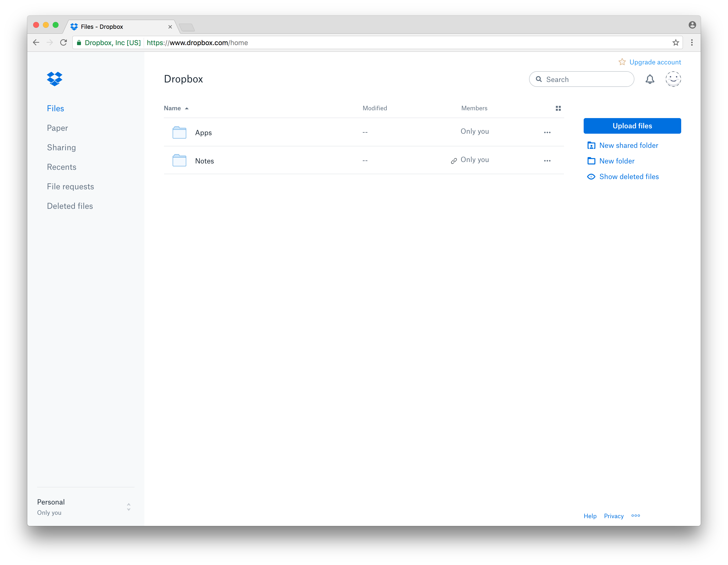Select Files in the sidebar
The height and width of the screenshot is (565, 728).
pos(55,108)
